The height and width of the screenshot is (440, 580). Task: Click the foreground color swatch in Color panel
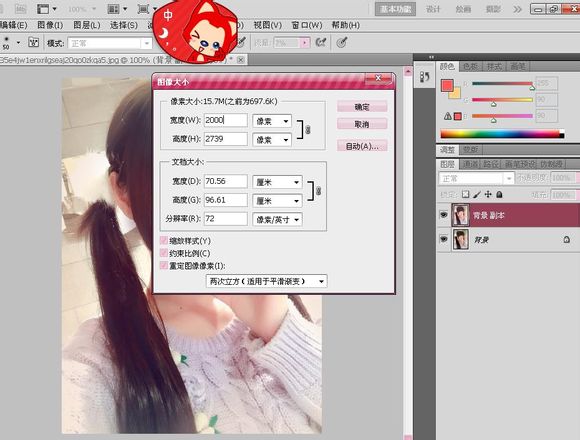[447, 85]
